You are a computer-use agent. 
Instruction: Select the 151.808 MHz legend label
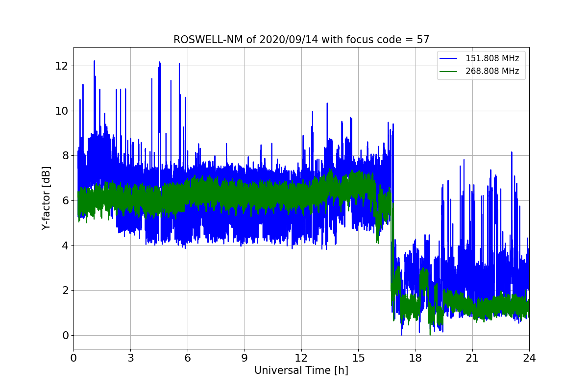click(492, 59)
